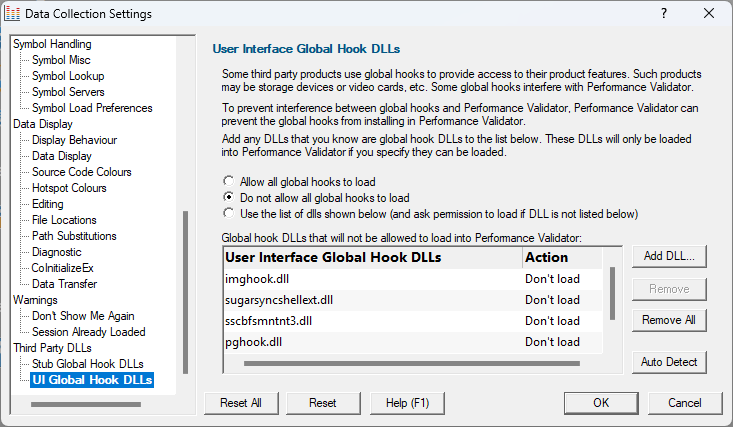Image resolution: width=733 pixels, height=427 pixels.
Task: Open Source Code Colours page
Action: coord(82,172)
